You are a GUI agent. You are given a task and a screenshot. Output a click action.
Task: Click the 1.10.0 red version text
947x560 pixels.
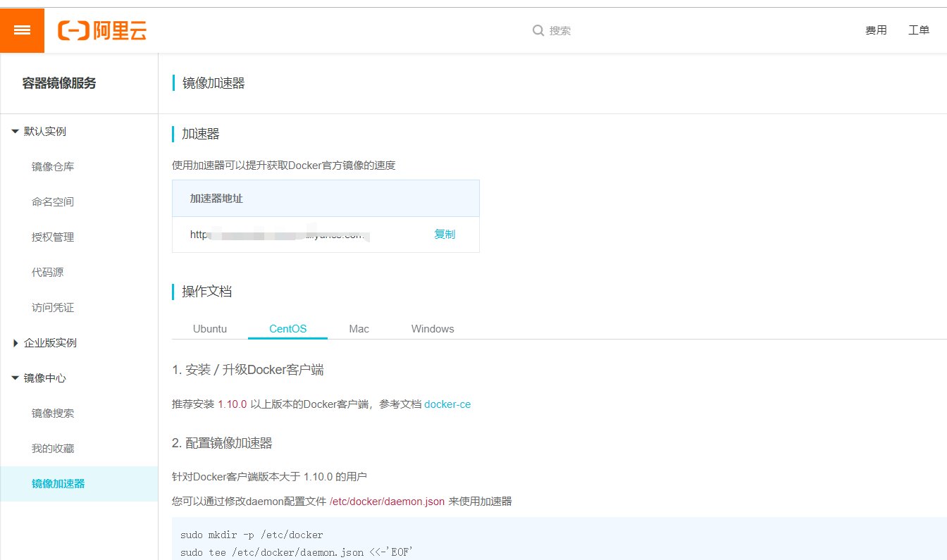click(233, 404)
